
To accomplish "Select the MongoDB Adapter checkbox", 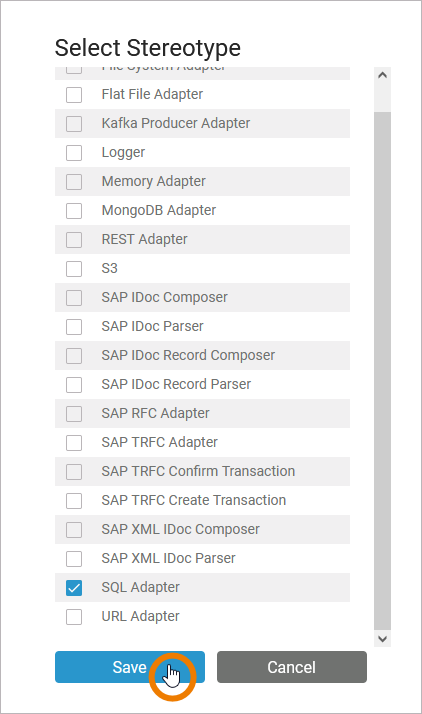I will coord(74,211).
